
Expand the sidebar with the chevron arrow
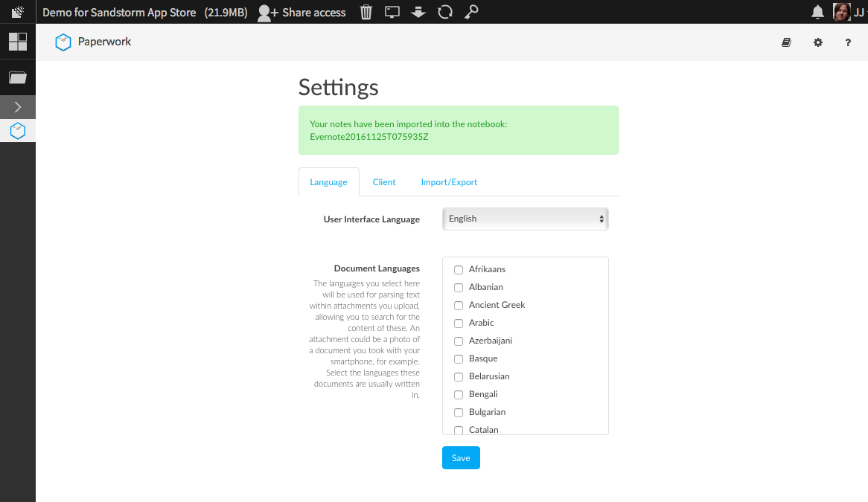tap(18, 106)
